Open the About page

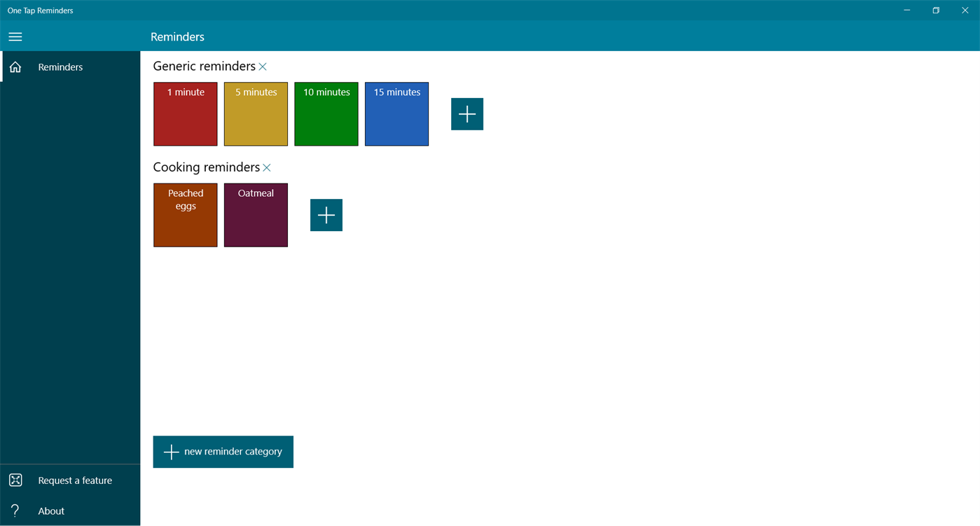click(x=51, y=511)
